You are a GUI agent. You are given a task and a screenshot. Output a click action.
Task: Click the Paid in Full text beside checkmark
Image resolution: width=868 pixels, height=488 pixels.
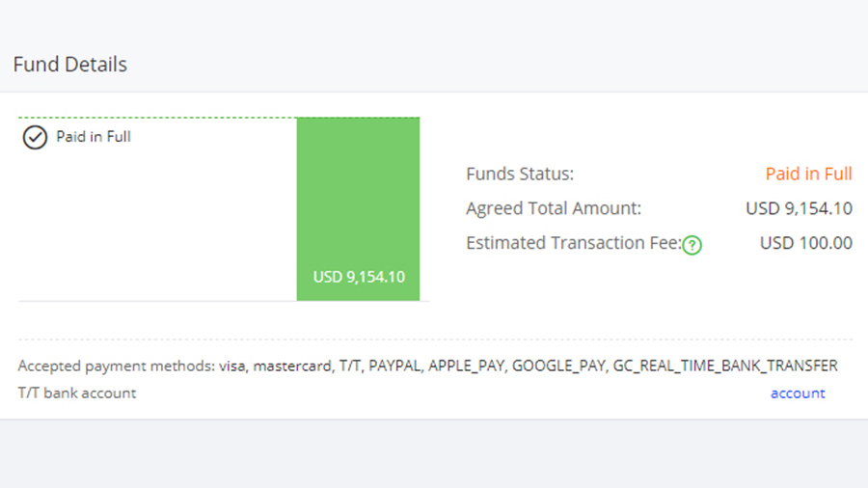[x=94, y=137]
